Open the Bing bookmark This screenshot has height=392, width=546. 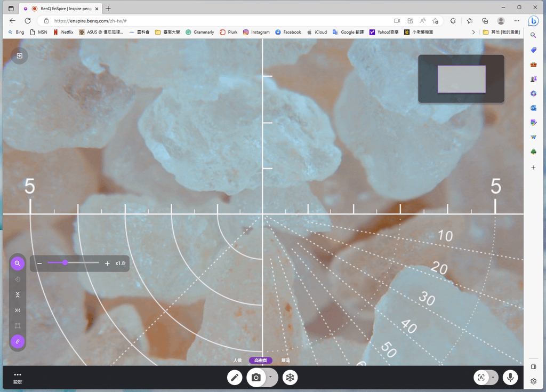point(17,32)
